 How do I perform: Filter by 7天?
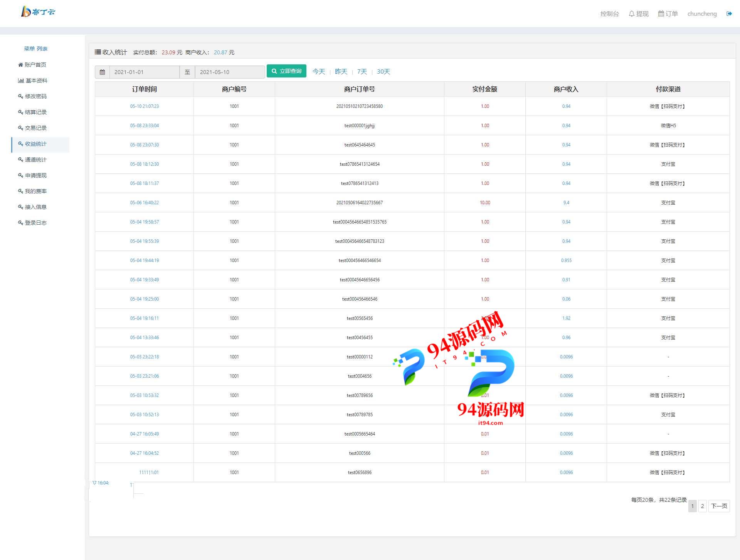pyautogui.click(x=362, y=72)
